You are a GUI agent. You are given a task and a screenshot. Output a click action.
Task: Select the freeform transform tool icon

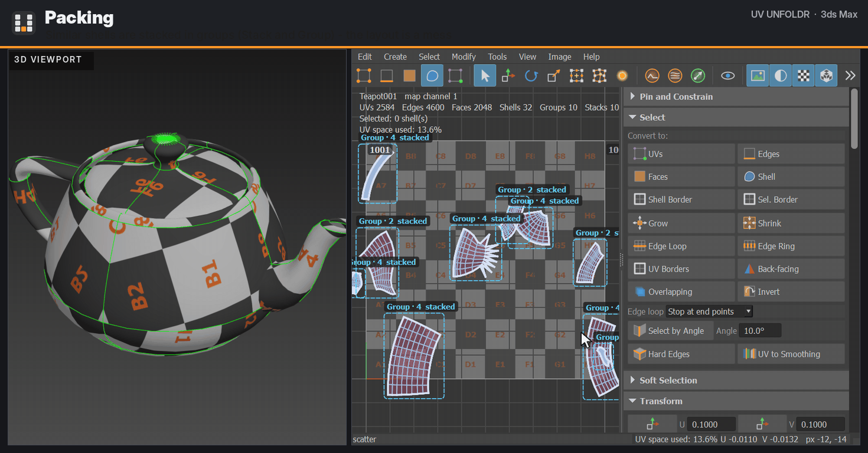click(x=576, y=75)
